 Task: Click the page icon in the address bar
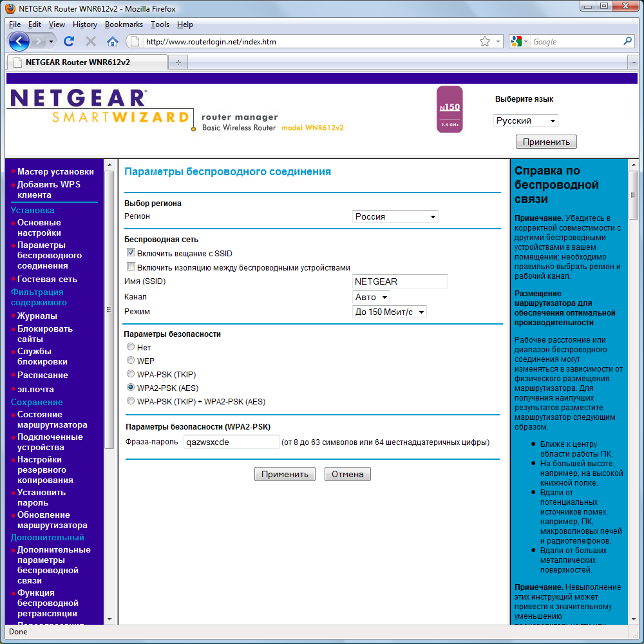tap(135, 41)
